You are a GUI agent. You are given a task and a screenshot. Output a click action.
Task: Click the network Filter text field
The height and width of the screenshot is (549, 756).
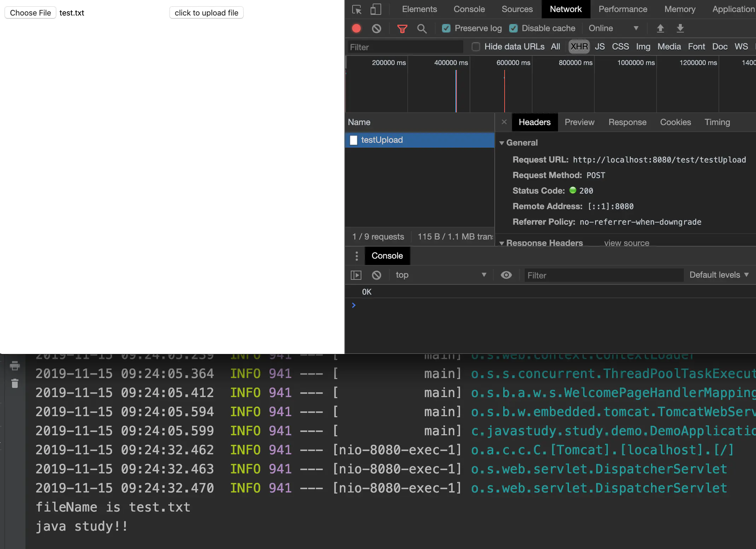point(405,47)
